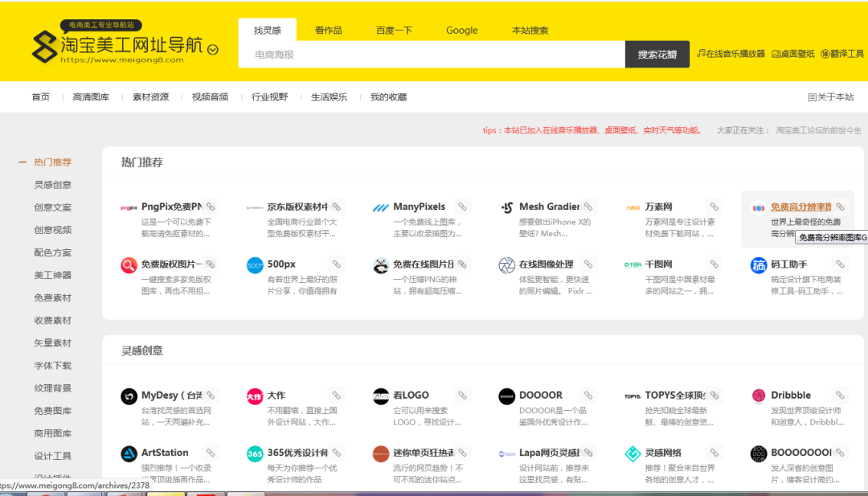868x496 pixels.
Task: Jump to 创意文案 in the left sidebar
Action: 52,207
